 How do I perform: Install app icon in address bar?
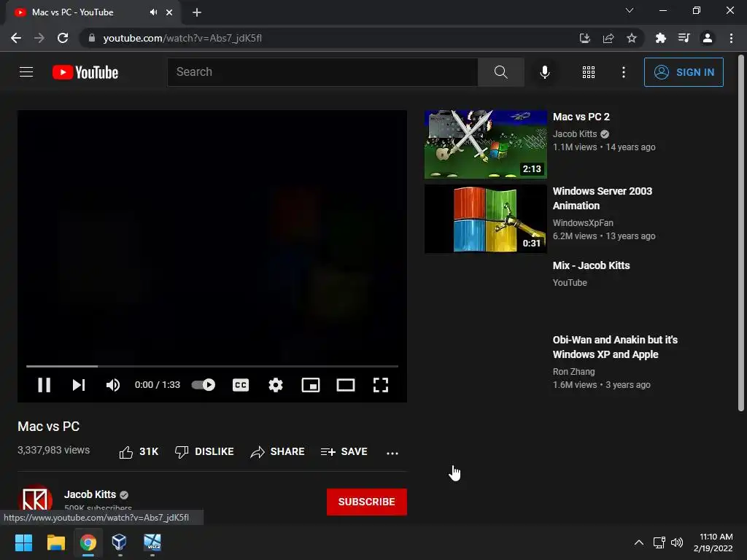(x=584, y=38)
